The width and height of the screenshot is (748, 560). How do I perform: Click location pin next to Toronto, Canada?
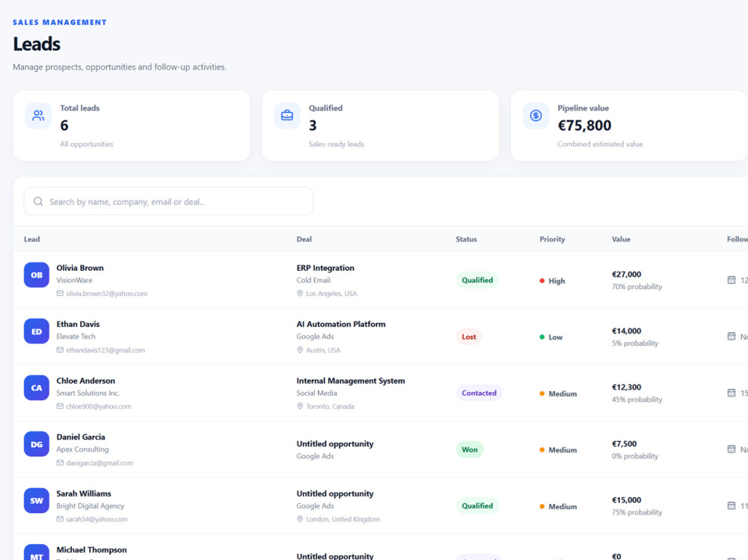click(x=300, y=406)
